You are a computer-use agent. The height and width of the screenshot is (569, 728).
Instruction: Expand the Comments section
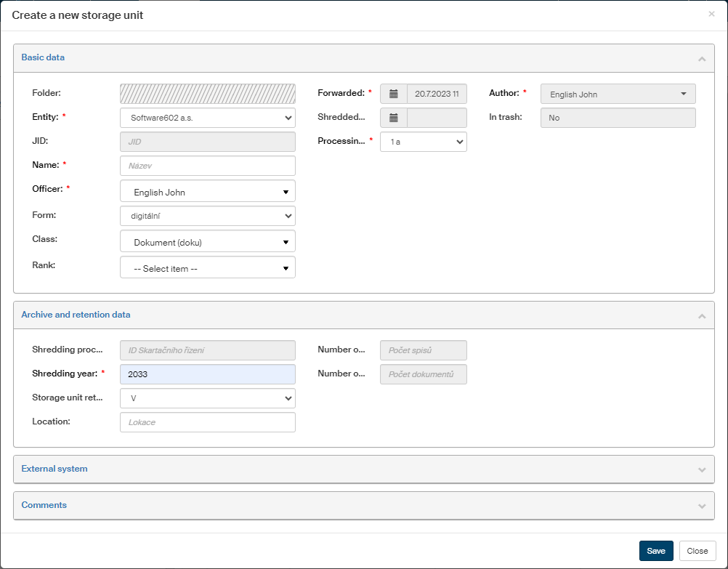click(701, 506)
